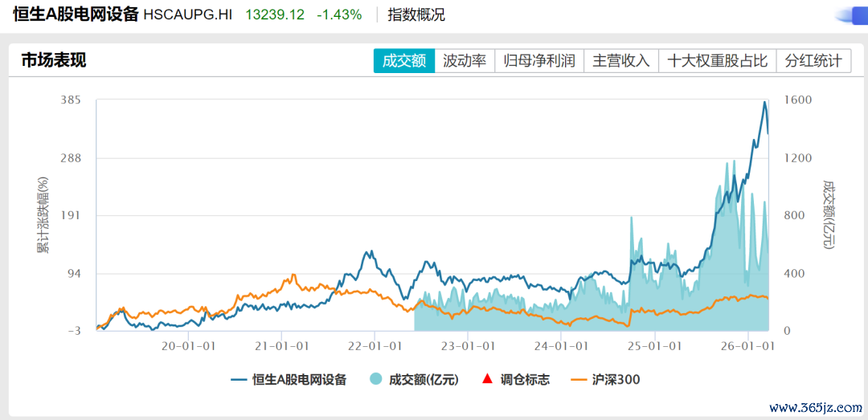This screenshot has width=868, height=420.
Task: Open the 指数概况 link
Action: 416,15
